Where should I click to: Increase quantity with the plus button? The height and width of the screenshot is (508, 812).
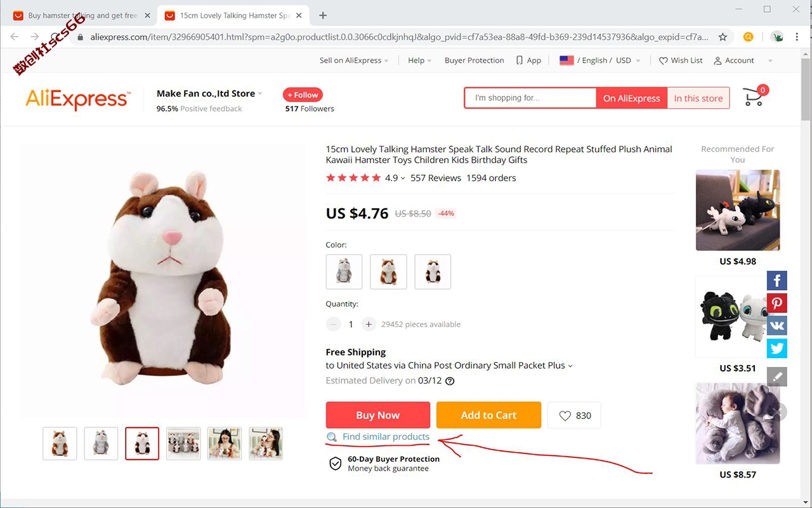369,324
